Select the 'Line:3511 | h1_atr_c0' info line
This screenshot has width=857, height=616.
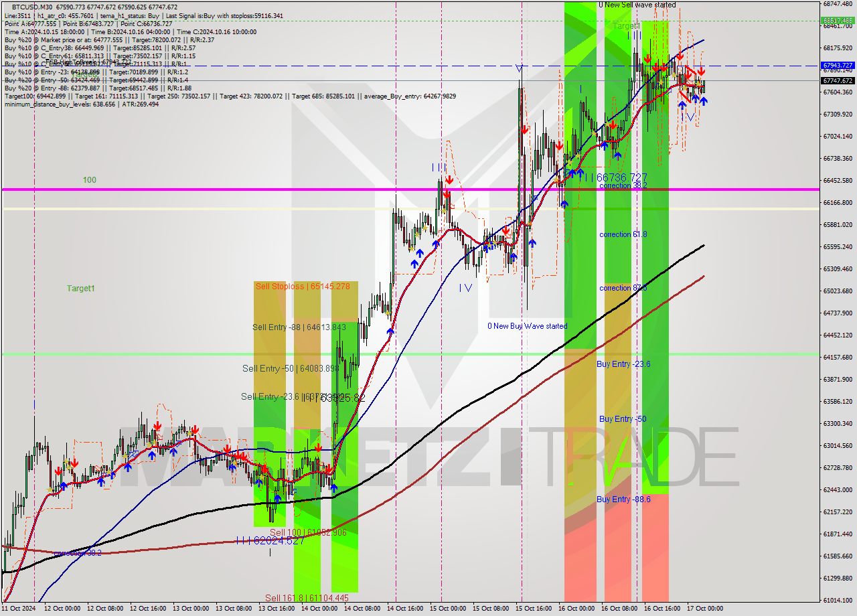(143, 15)
